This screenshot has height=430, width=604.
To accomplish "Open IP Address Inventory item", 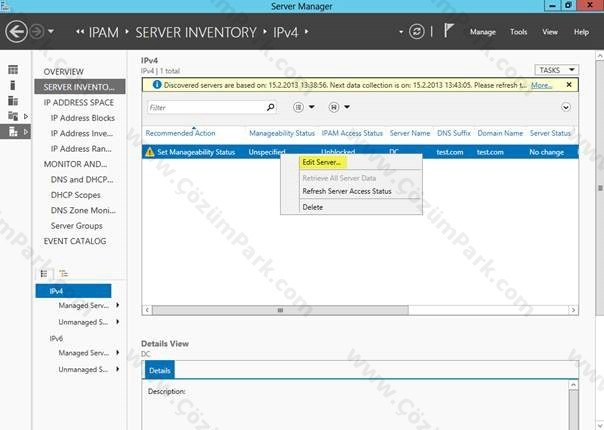I will (82, 133).
